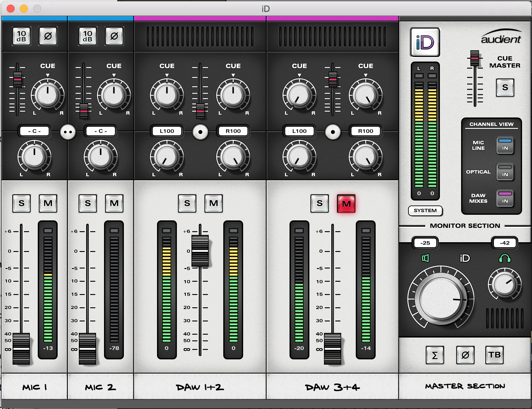
Task: Click the R100 pan field on DAW 3+4
Action: pyautogui.click(x=366, y=131)
